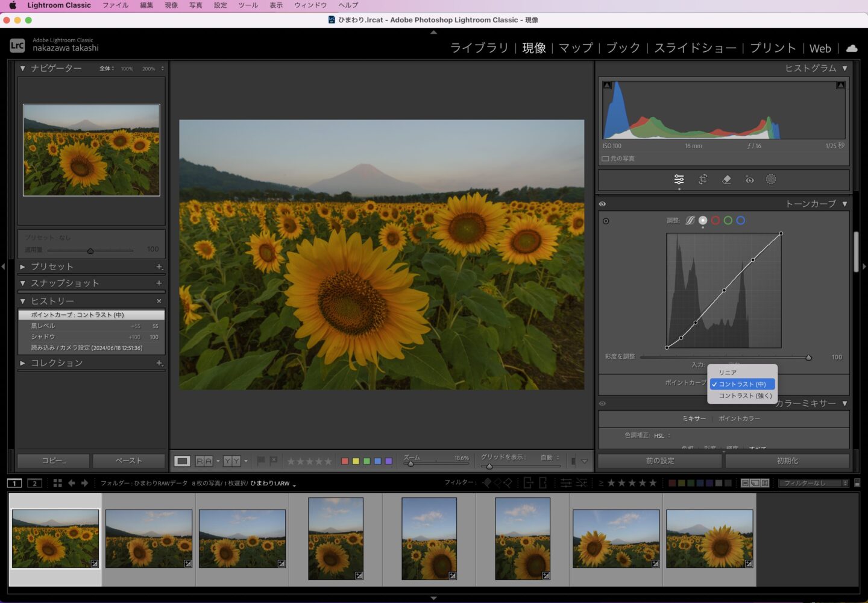Open the フィルターなし filter dropdown

click(x=813, y=483)
